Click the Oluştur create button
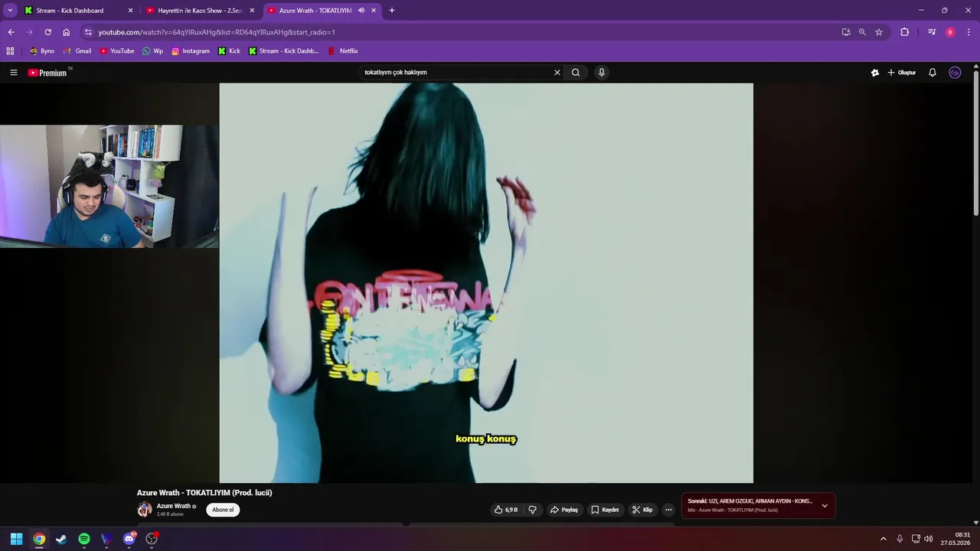This screenshot has width=980, height=551. point(902,73)
